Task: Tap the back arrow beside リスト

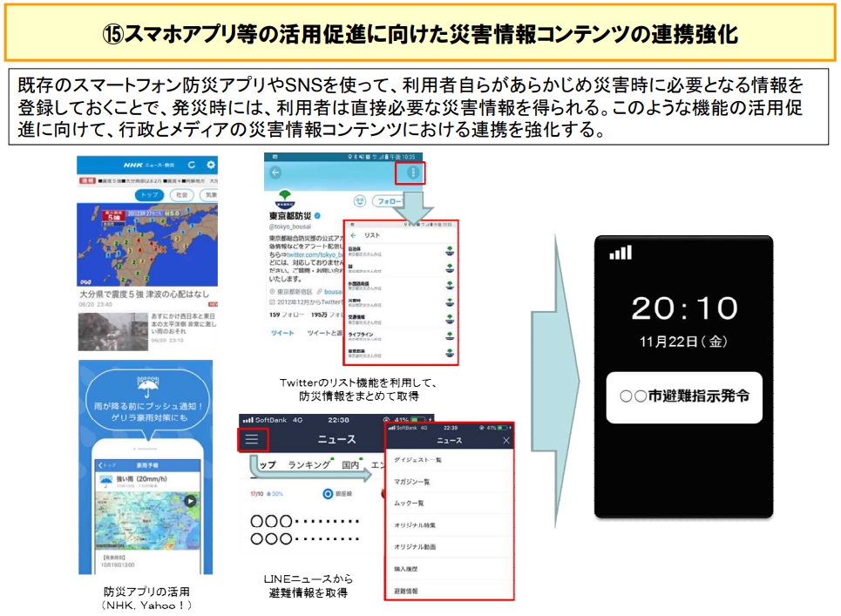Action: point(354,235)
